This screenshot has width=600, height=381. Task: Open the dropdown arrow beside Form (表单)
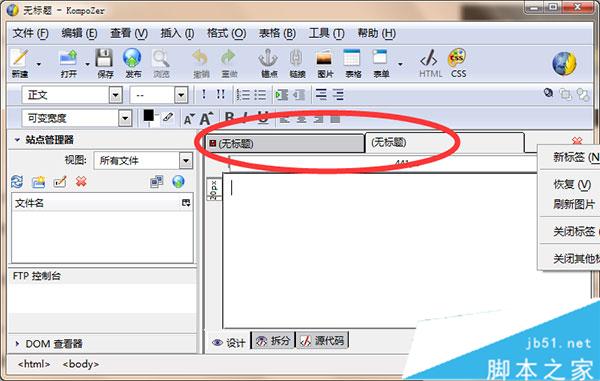(400, 64)
